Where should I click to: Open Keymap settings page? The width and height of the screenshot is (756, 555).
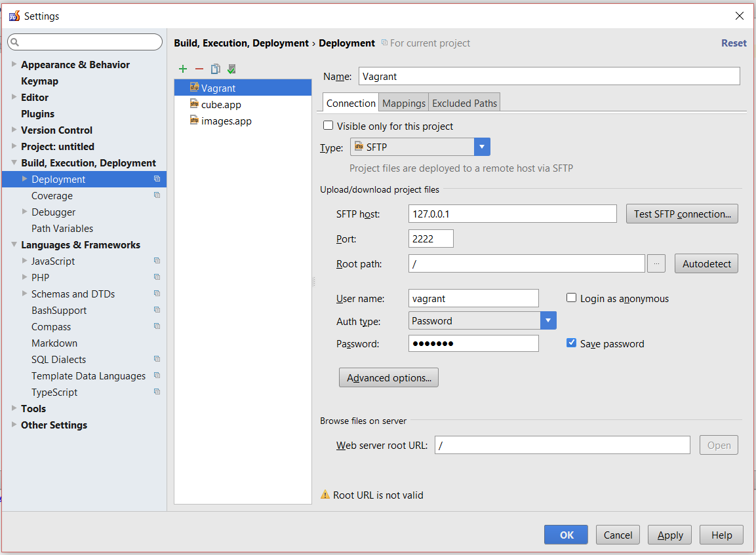point(39,81)
